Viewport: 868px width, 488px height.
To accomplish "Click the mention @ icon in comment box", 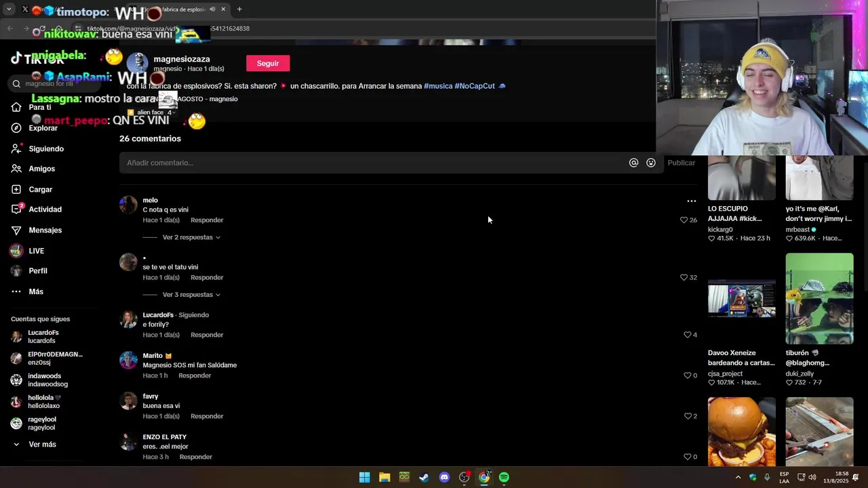I will click(633, 163).
